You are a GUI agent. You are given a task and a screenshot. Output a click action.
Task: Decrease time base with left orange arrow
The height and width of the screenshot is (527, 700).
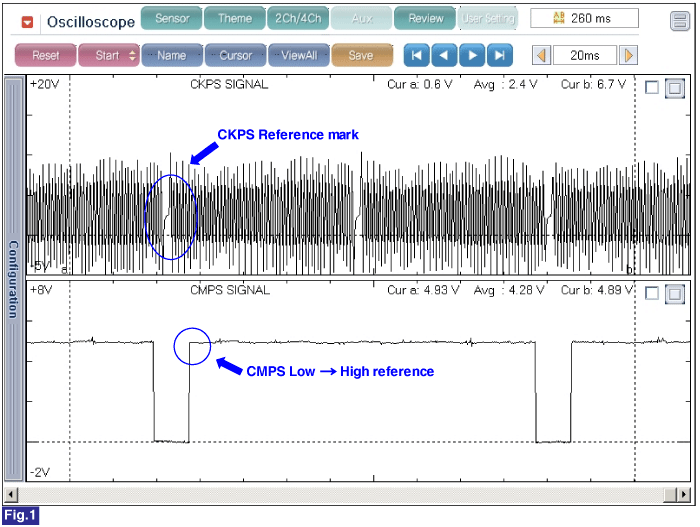[541, 55]
